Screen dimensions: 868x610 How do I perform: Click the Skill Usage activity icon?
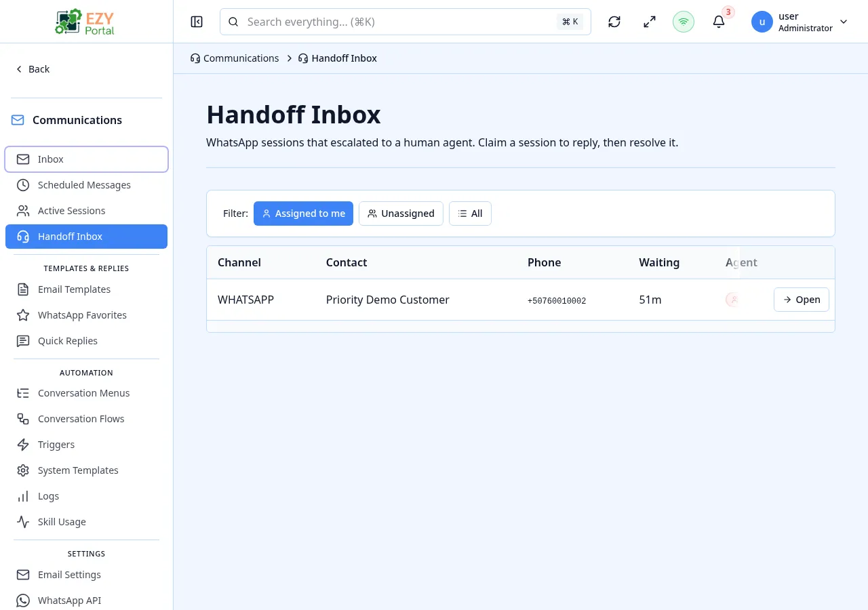click(x=23, y=522)
